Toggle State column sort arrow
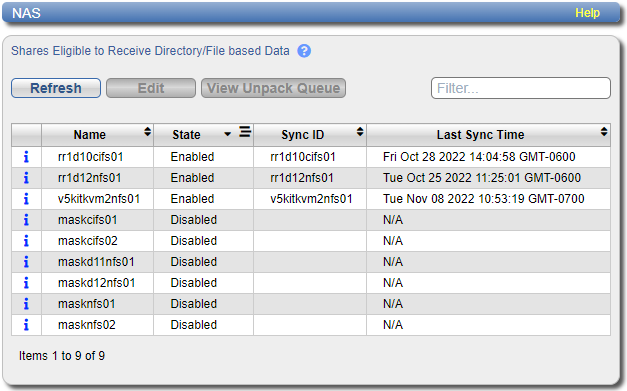This screenshot has height=391, width=627. (228, 134)
